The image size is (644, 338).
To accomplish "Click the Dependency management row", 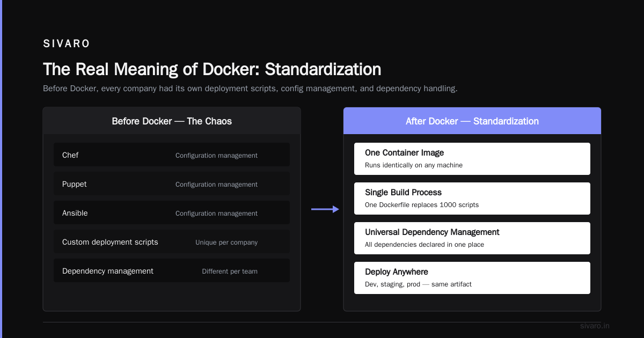I will click(x=172, y=270).
